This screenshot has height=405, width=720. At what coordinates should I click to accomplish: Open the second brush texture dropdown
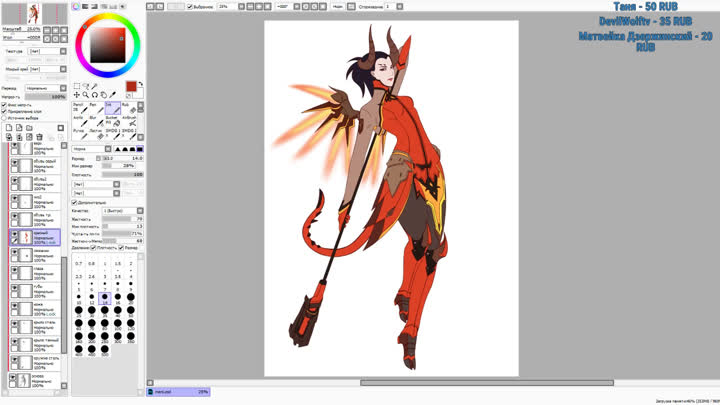pos(96,193)
